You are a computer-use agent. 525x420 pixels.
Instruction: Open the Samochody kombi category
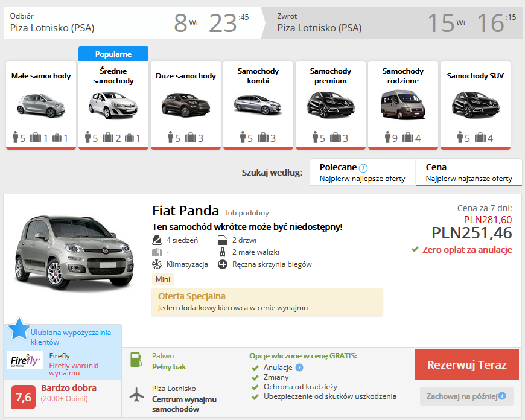(258, 105)
